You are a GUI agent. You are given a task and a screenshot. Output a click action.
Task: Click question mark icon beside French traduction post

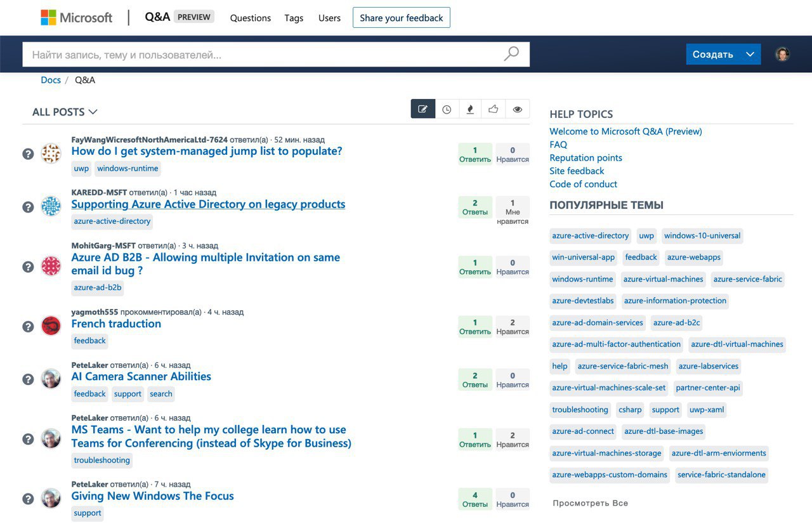point(28,326)
